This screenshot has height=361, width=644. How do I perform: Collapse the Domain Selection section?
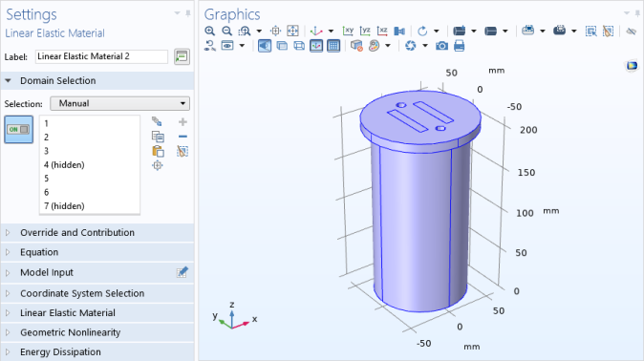[x=8, y=80]
